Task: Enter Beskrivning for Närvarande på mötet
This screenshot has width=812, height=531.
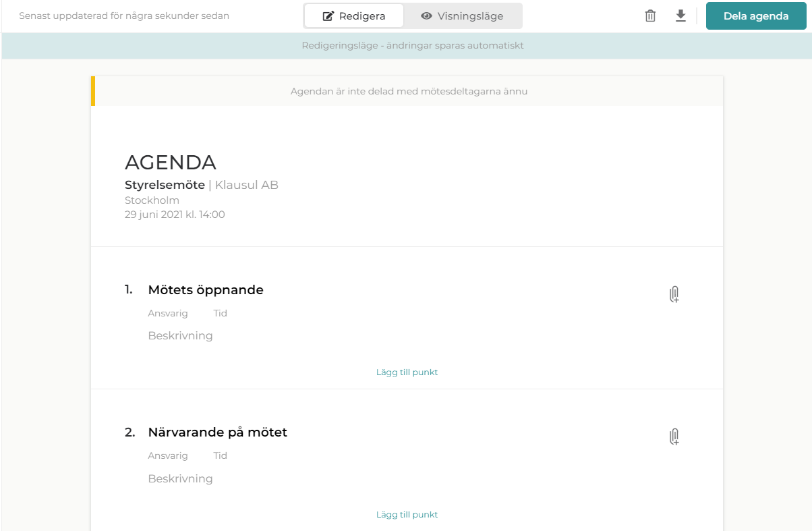Action: (x=180, y=479)
